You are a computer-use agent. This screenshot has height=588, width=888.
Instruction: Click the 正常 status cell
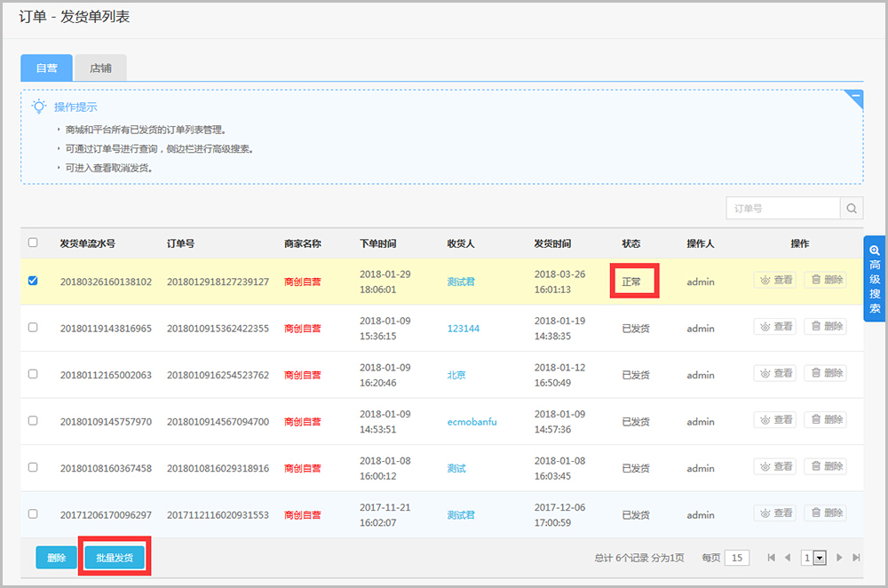pos(630,282)
